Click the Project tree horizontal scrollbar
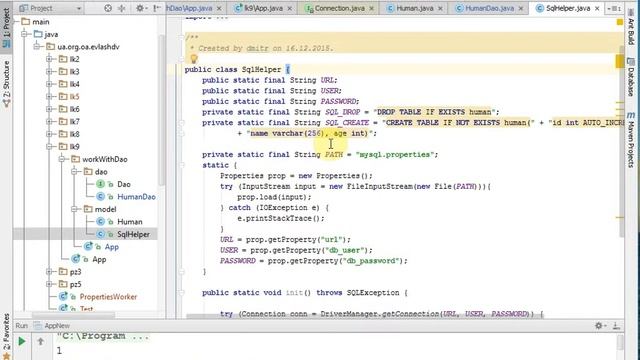 73,315
